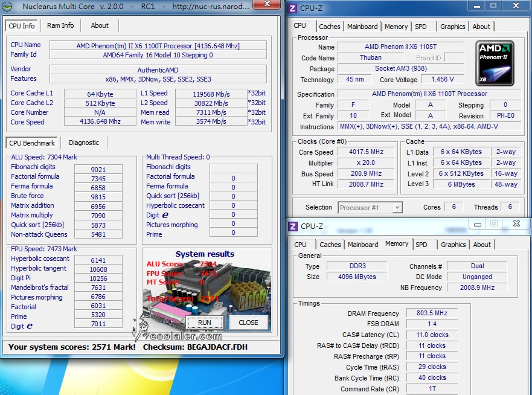532x395 pixels.
Task: Click Mandelbrot's fractal score 7631
Action: (x=98, y=287)
